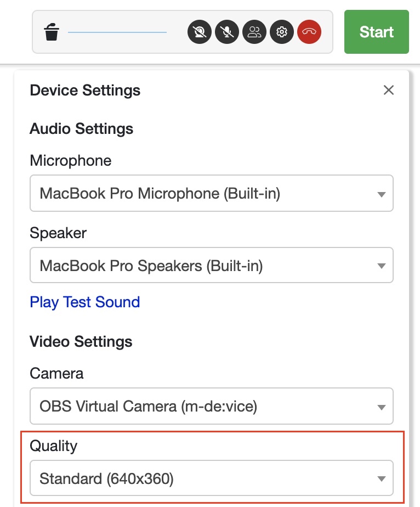The width and height of the screenshot is (420, 507).
Task: Open the participants list icon
Action: click(x=254, y=32)
